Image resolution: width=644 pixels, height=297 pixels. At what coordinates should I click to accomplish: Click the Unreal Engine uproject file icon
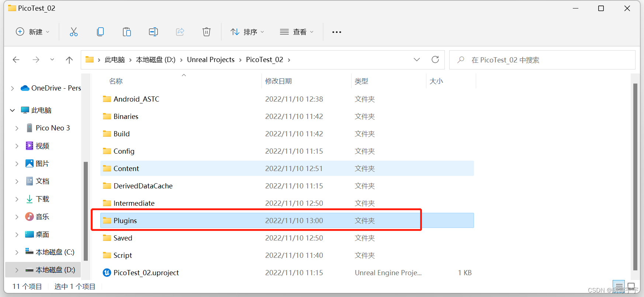(107, 273)
